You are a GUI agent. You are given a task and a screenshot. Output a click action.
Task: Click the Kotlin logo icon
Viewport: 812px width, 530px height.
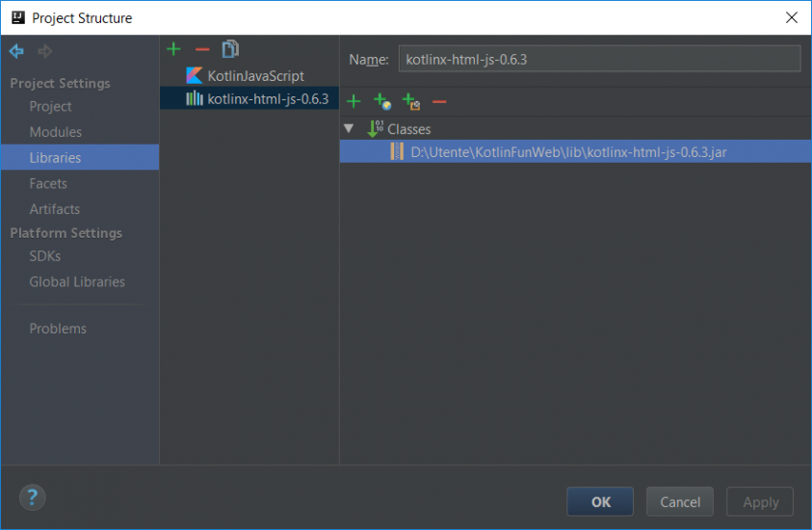(x=195, y=75)
